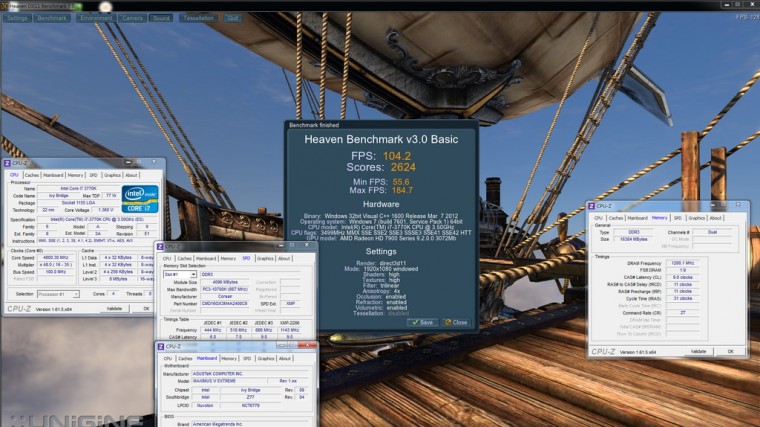Click the processor Name field Intel Core i7 3770K

coord(78,188)
